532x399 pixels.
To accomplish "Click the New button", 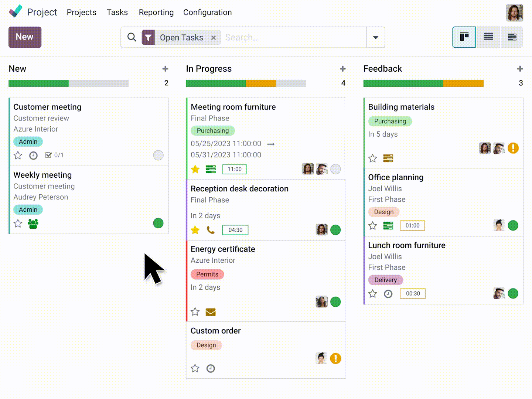I will pos(25,37).
